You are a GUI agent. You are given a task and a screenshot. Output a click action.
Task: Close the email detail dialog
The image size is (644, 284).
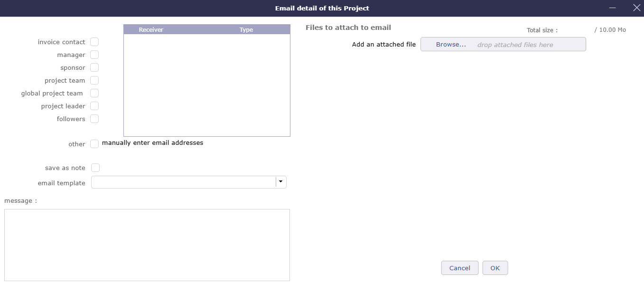pos(636,8)
